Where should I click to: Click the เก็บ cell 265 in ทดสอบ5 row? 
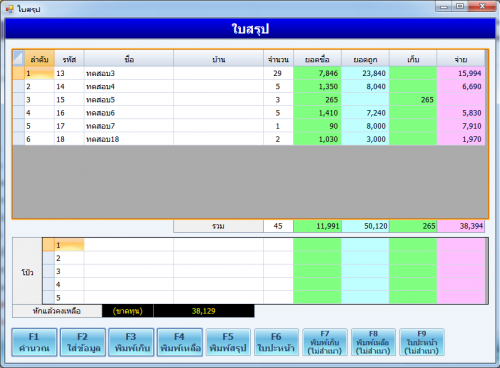point(413,100)
